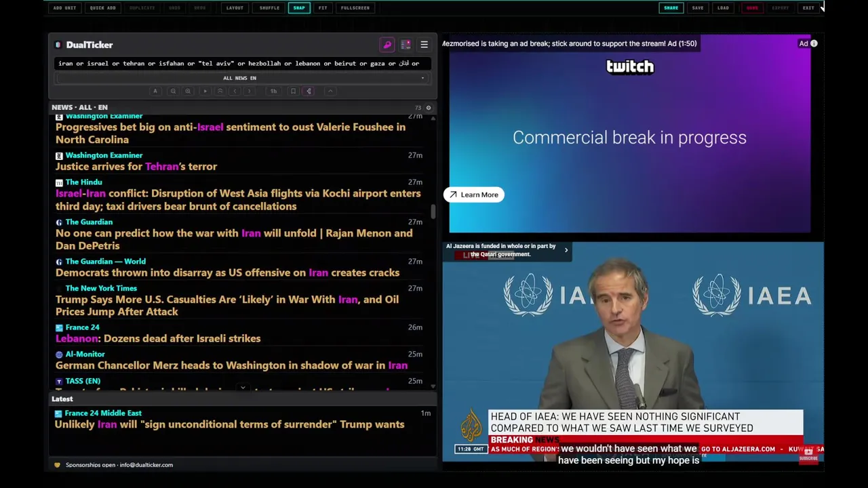Click the news list scrollbar thumb
The image size is (868, 488).
click(433, 211)
